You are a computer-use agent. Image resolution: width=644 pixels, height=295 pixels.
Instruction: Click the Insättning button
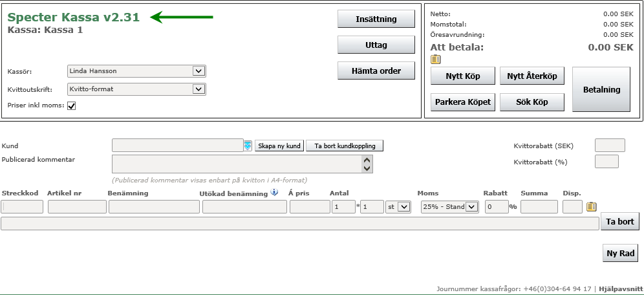click(376, 19)
